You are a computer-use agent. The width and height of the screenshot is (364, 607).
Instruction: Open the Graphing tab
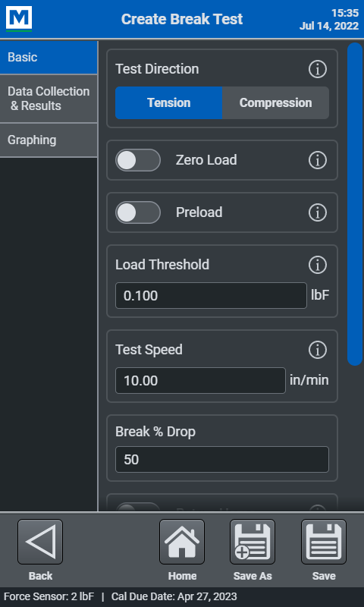click(x=49, y=140)
